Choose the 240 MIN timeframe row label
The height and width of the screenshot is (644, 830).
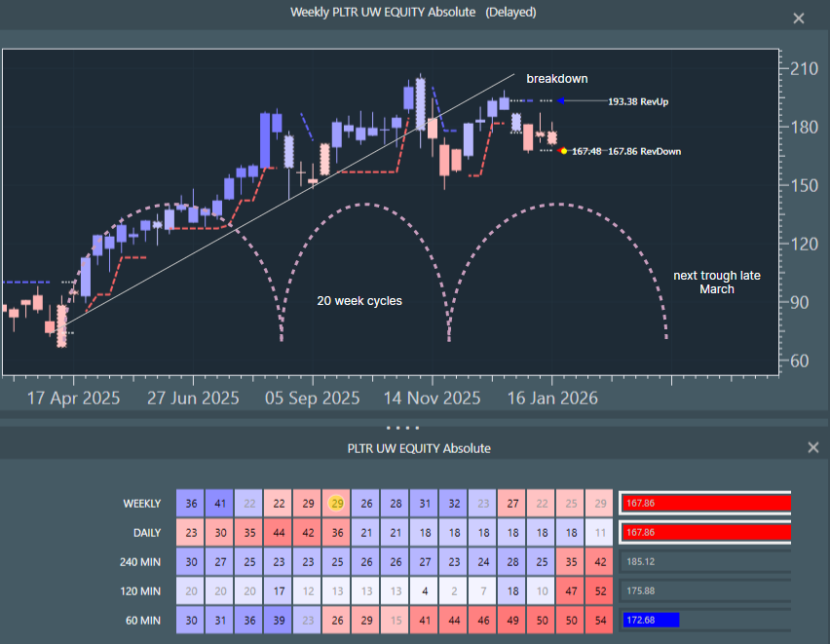pos(141,561)
